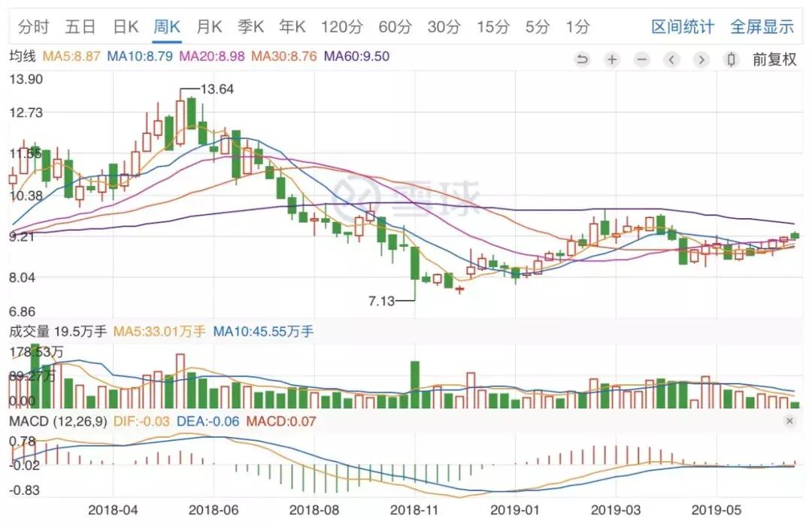This screenshot has height=522, width=812.
Task: Select the single candlestick detail icon
Action: (x=730, y=59)
